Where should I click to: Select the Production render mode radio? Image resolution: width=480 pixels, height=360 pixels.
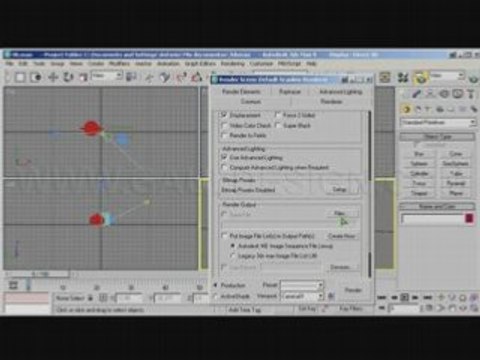click(x=215, y=285)
